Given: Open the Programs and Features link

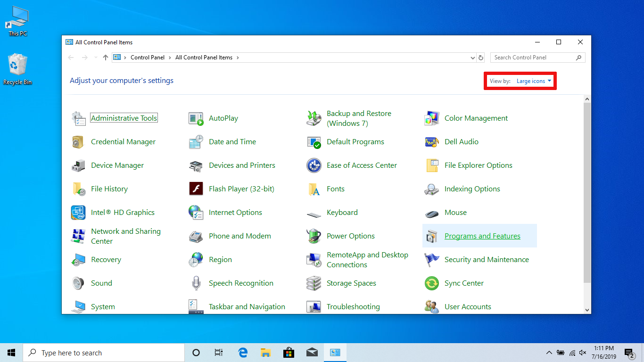Looking at the screenshot, I should [482, 236].
